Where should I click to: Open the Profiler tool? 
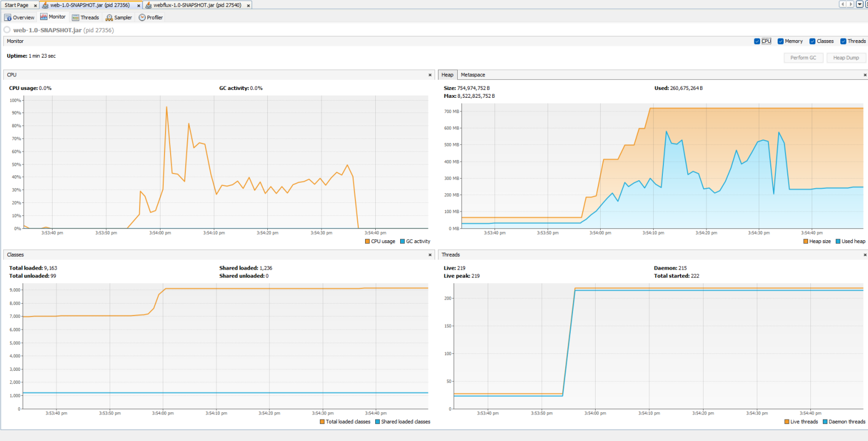[x=150, y=17]
